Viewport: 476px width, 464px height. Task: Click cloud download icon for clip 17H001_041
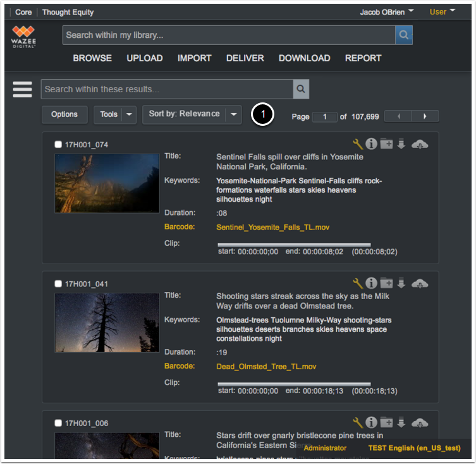420,284
